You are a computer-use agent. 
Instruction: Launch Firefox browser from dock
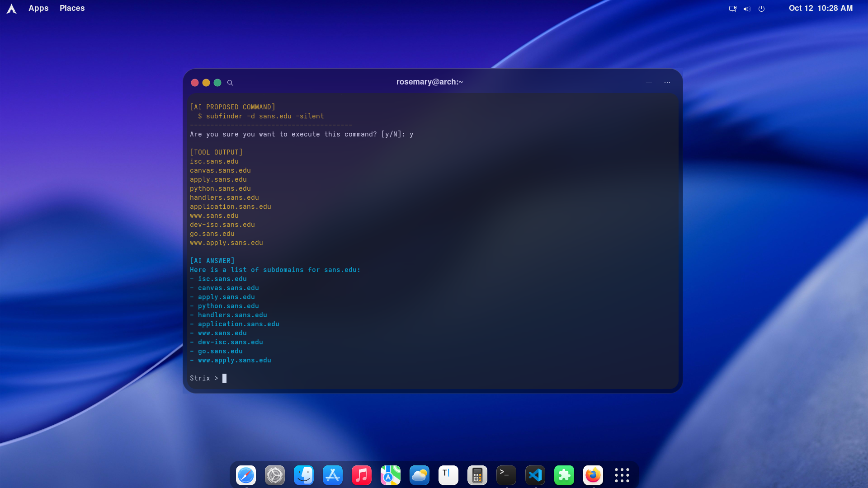(593, 475)
